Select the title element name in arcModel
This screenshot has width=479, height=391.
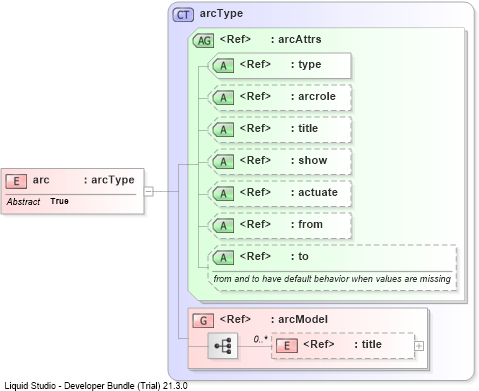pyautogui.click(x=372, y=344)
